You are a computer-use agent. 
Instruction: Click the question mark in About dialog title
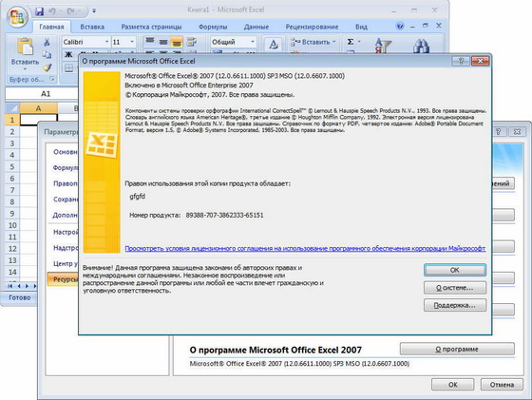click(x=461, y=61)
